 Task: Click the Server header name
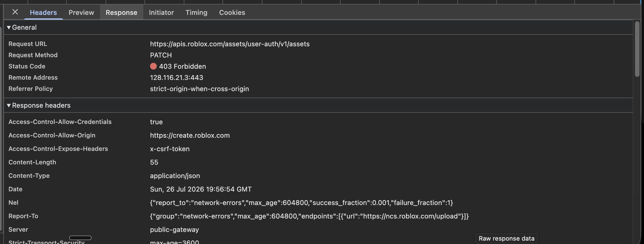click(18, 229)
